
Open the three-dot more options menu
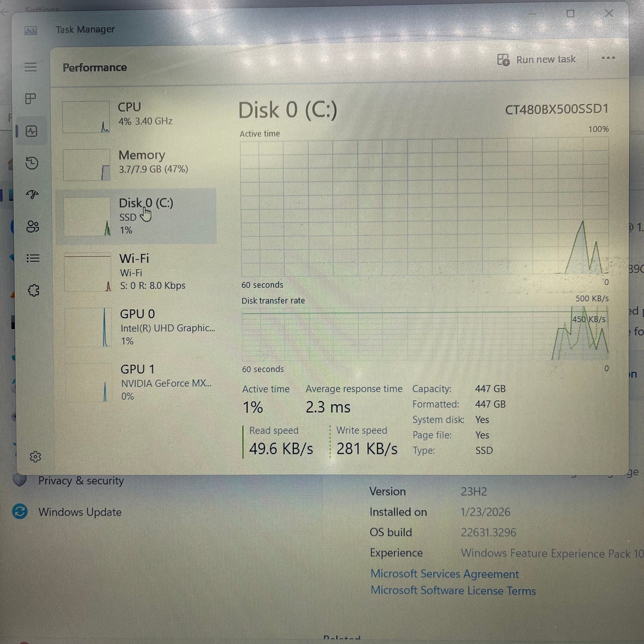[x=608, y=58]
